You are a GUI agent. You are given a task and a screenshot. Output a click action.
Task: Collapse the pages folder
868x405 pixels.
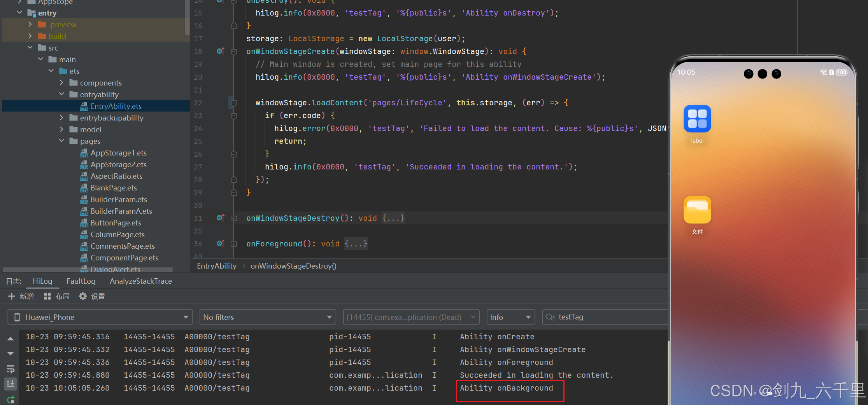tap(61, 141)
